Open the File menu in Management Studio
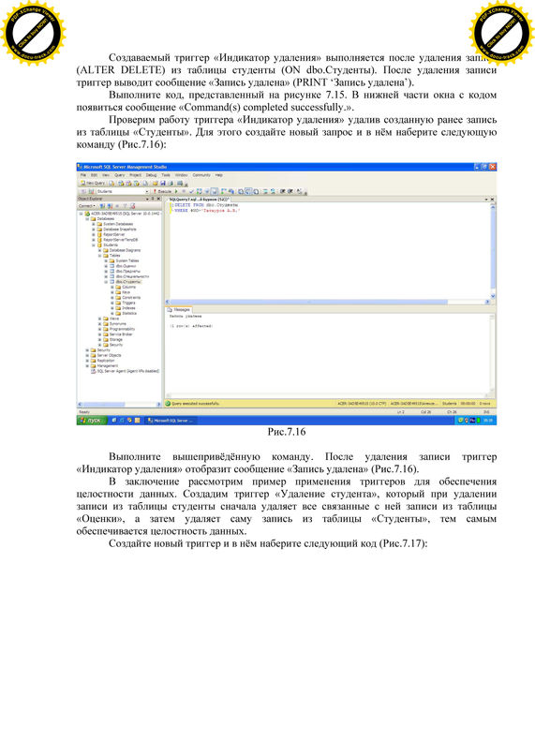The height and width of the screenshot is (756, 535). (x=83, y=175)
